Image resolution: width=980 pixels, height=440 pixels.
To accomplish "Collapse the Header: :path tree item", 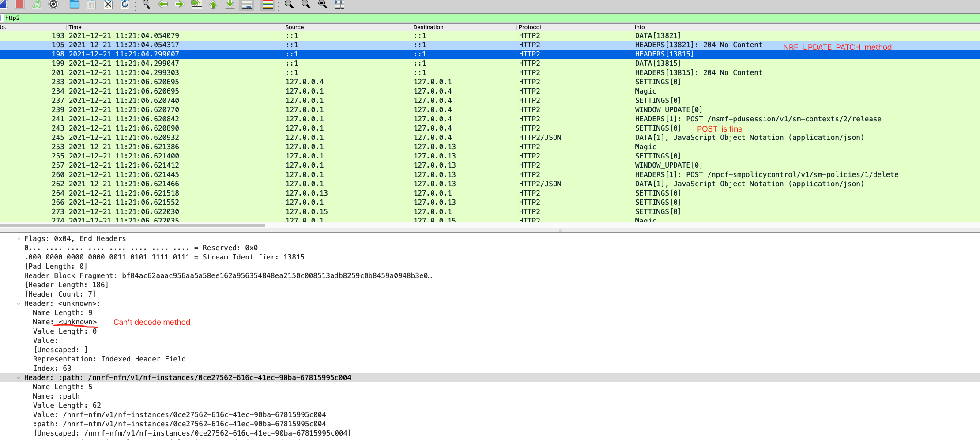I will (18, 377).
